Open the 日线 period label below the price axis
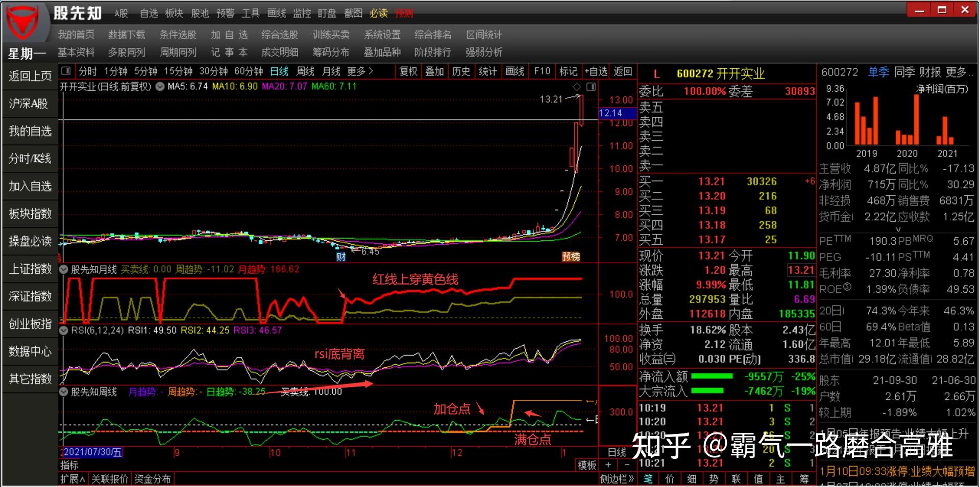 (617, 452)
